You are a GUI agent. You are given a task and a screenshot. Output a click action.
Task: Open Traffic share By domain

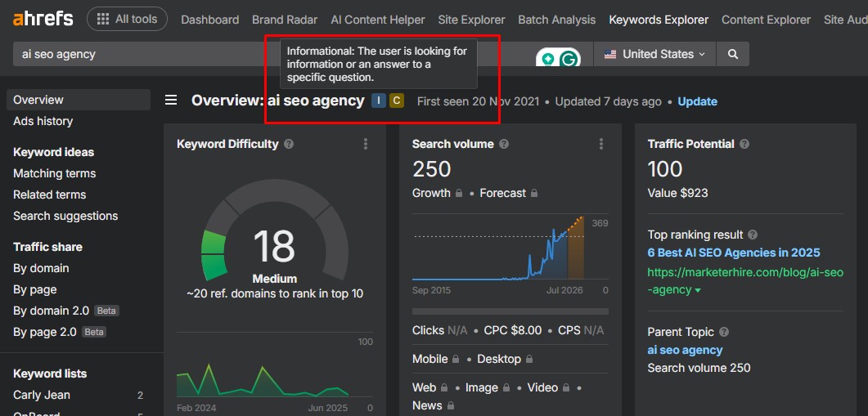click(x=41, y=268)
